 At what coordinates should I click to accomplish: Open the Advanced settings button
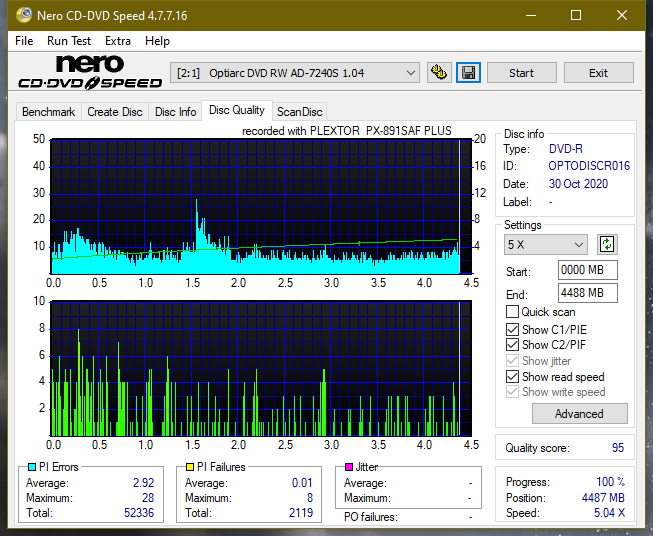pyautogui.click(x=579, y=414)
